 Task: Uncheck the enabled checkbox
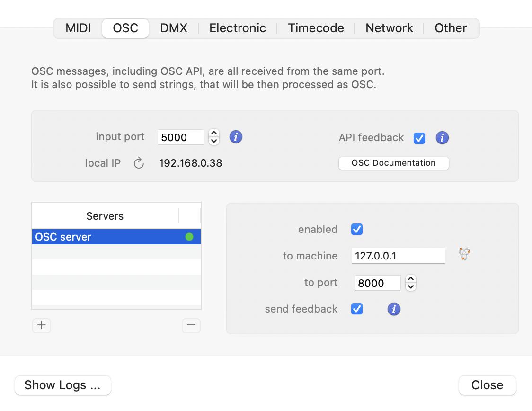click(357, 230)
